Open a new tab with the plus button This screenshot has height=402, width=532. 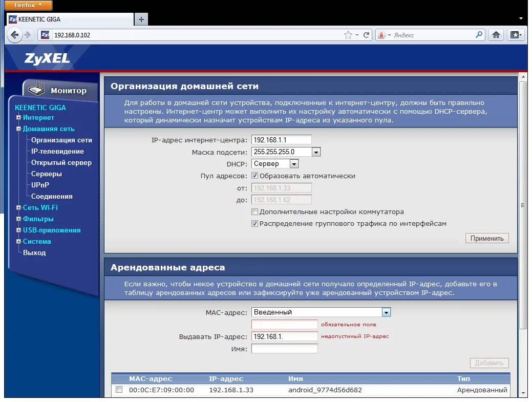[141, 19]
